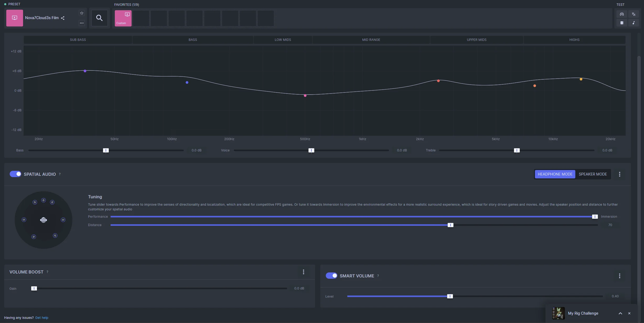Viewport: 644px width, 323px height.
Task: Switch to Speaker Mode
Action: click(x=593, y=174)
